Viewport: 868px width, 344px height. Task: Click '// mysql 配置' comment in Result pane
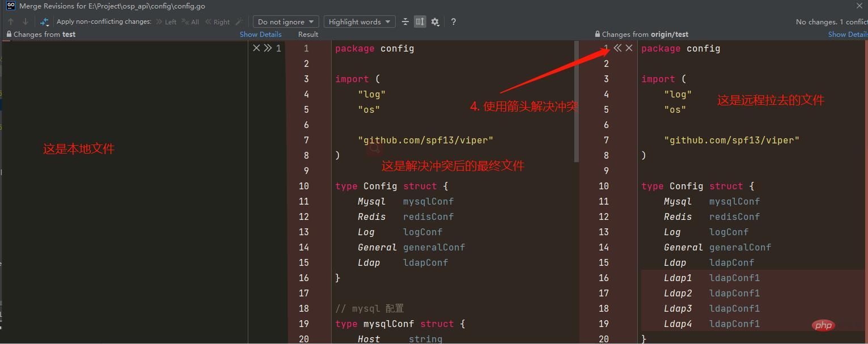click(369, 308)
